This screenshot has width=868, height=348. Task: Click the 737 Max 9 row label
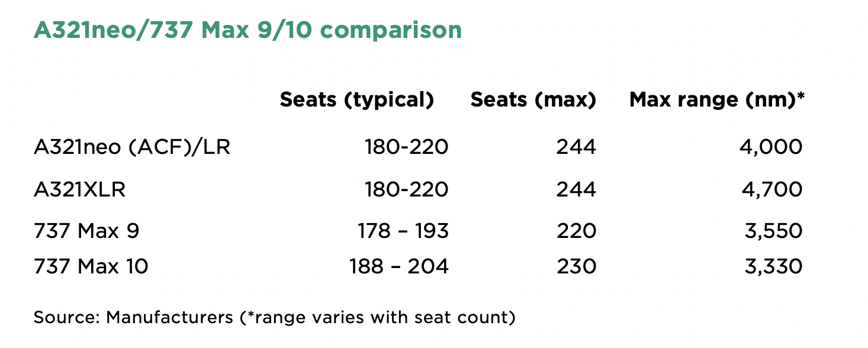(86, 231)
